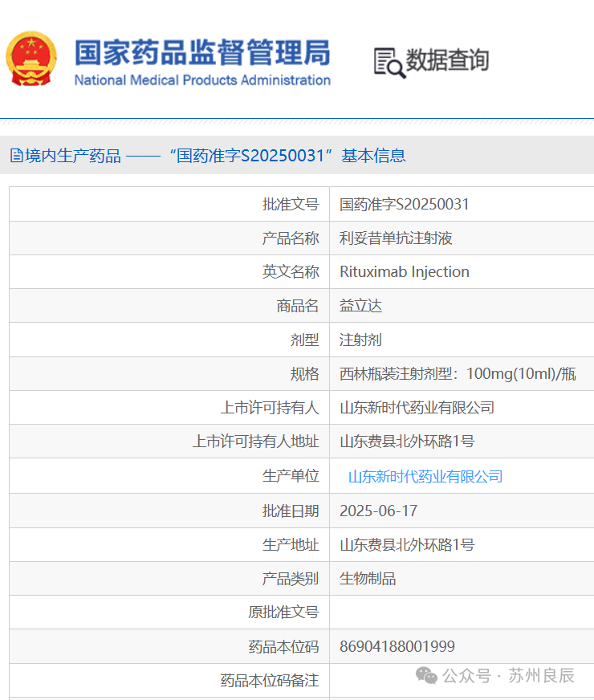Select the holder name in the 上市许可持有人 row
Image resolution: width=594 pixels, height=700 pixels.
tap(417, 408)
